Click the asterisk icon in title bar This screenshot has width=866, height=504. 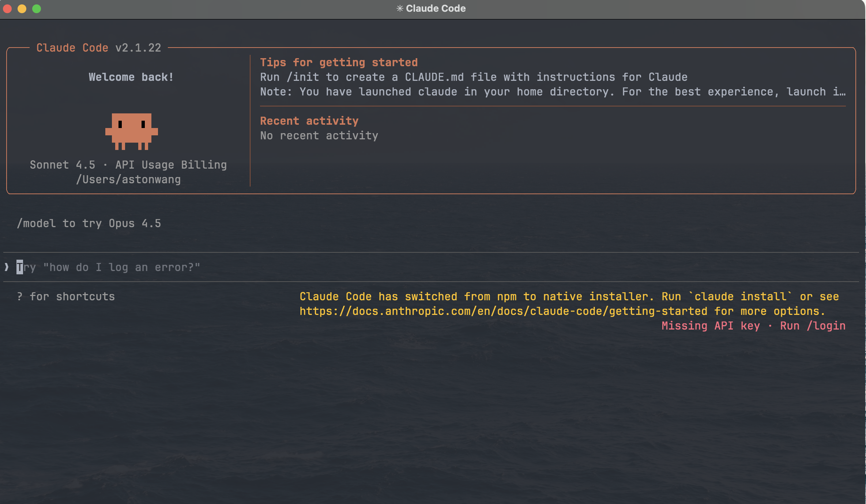pos(400,8)
